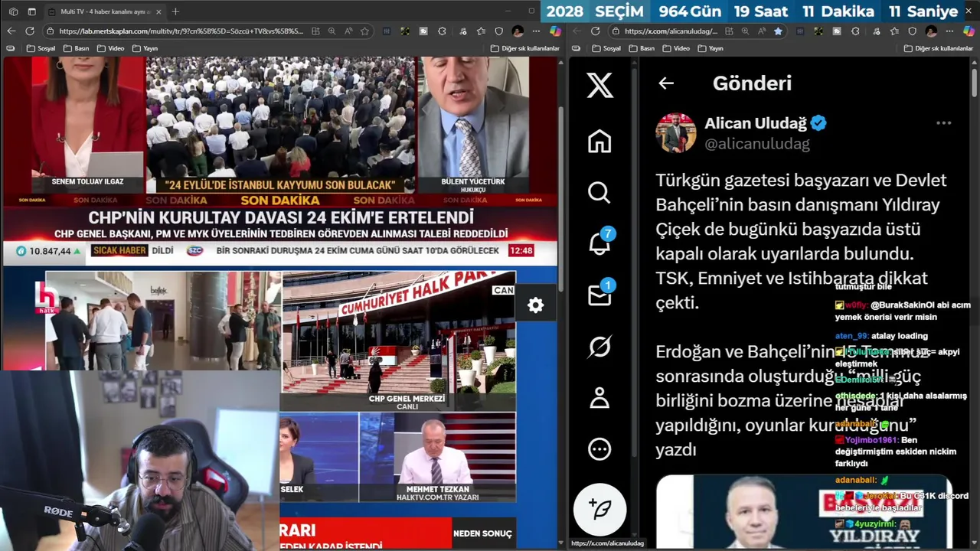This screenshot has width=980, height=551.
Task: Open Profile icon in X sidebar
Action: (x=599, y=398)
